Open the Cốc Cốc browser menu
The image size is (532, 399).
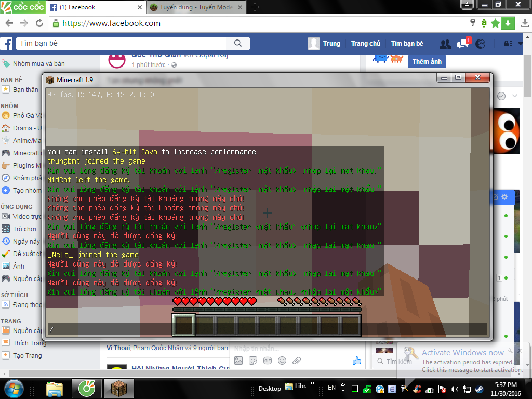point(23,7)
